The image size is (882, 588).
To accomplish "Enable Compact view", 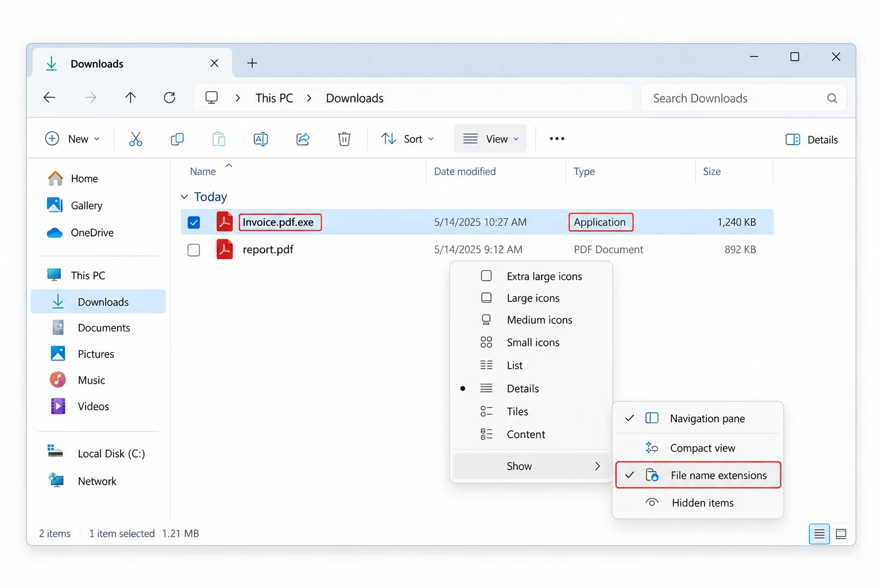I will tap(698, 448).
